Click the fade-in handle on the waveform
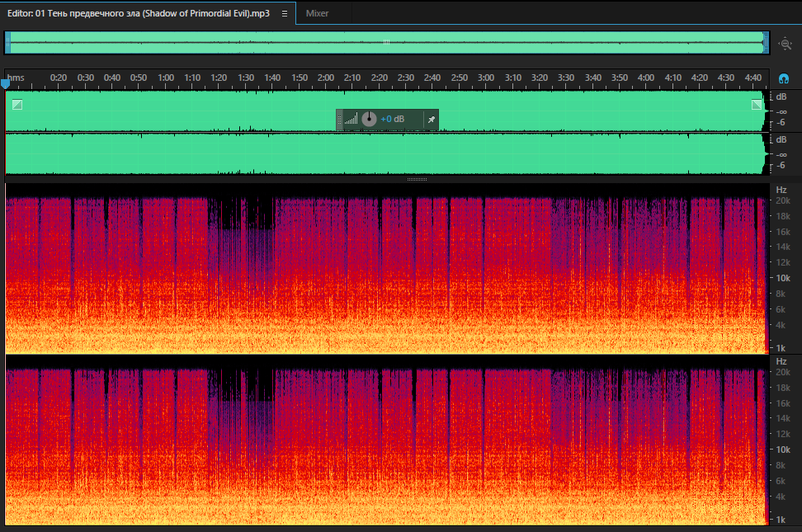Viewport: 802px width, 532px height. coord(17,105)
